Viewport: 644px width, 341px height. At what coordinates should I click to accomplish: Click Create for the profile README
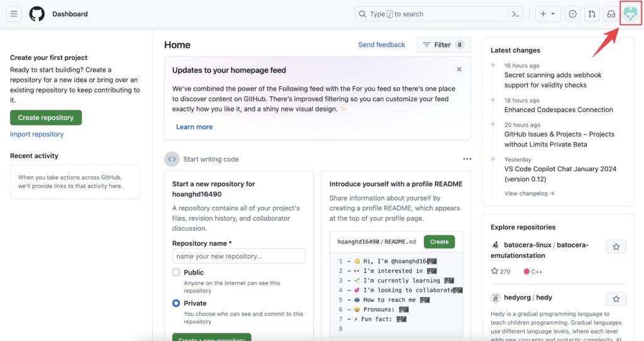439,242
